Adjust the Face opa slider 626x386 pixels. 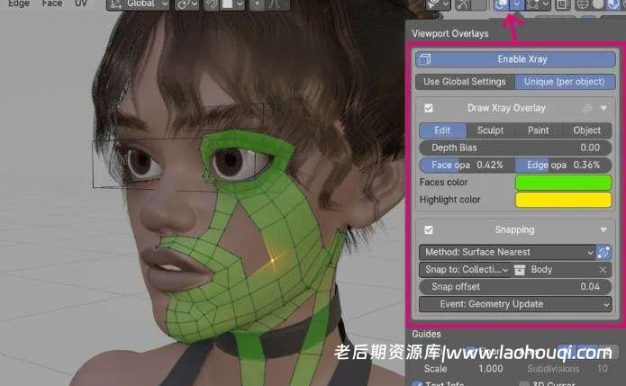tap(467, 165)
